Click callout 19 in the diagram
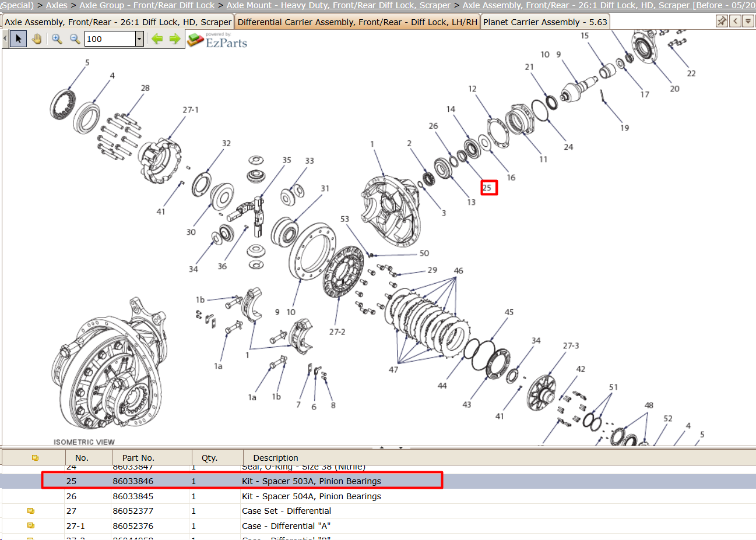The width and height of the screenshot is (756, 540). click(625, 128)
